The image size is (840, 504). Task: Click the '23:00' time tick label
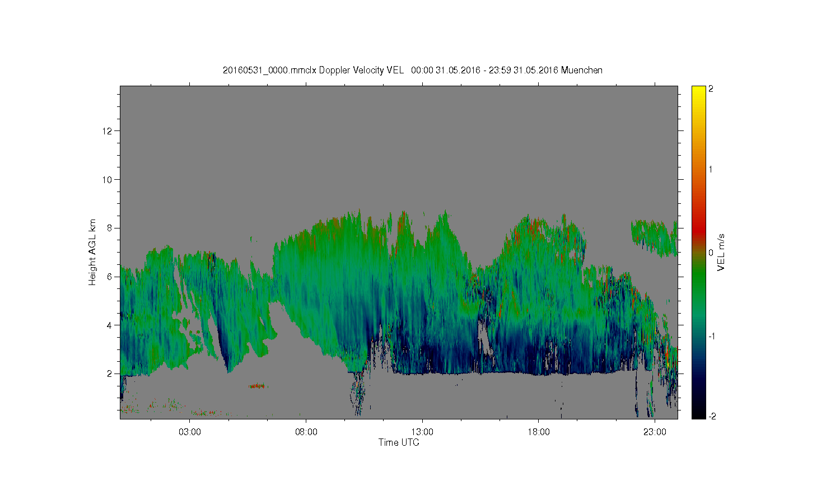(x=655, y=432)
